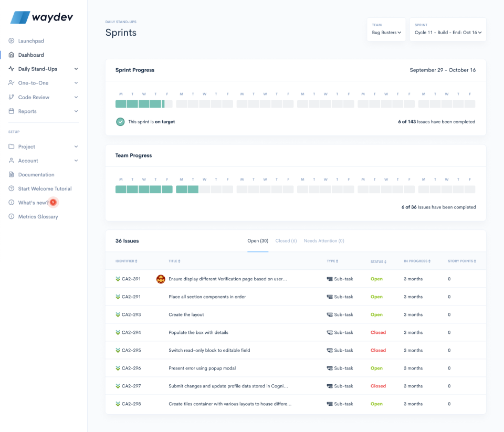The height and width of the screenshot is (432, 504).
Task: Switch to the Closed (6) tab
Action: (x=286, y=241)
